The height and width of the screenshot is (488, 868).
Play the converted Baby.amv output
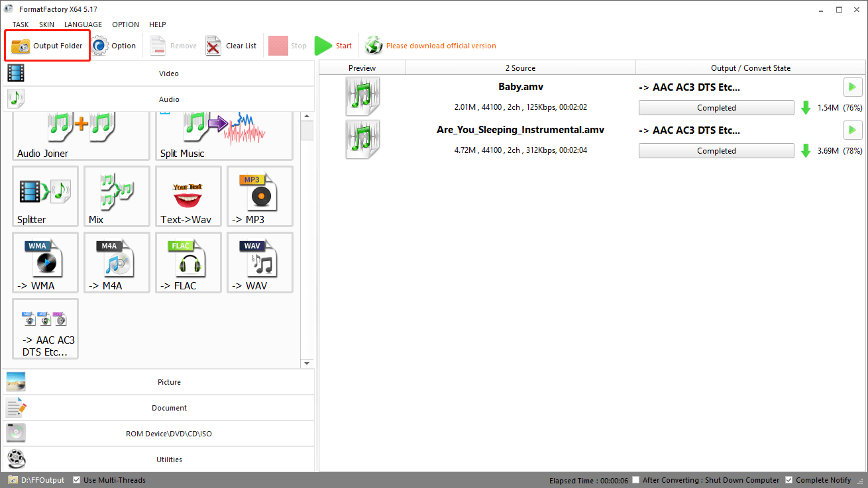(x=853, y=87)
